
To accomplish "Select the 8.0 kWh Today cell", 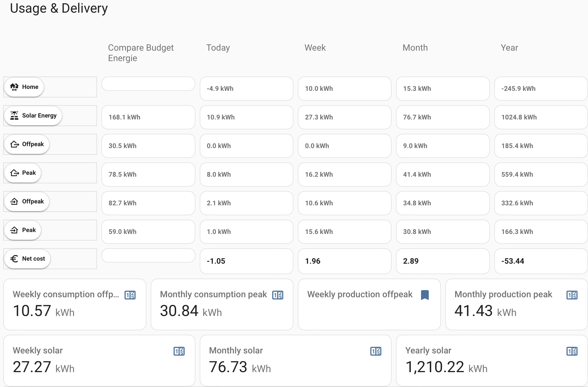I will click(246, 175).
